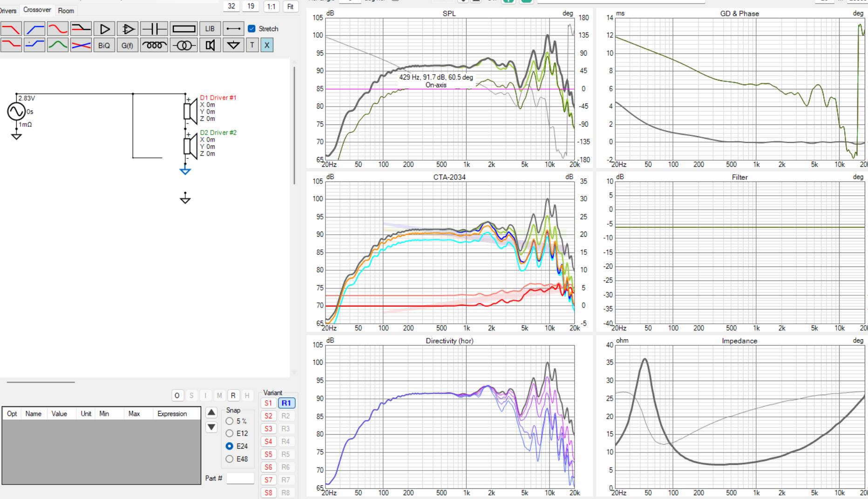
Task: Add a BiQ biquad filter block
Action: click(104, 45)
